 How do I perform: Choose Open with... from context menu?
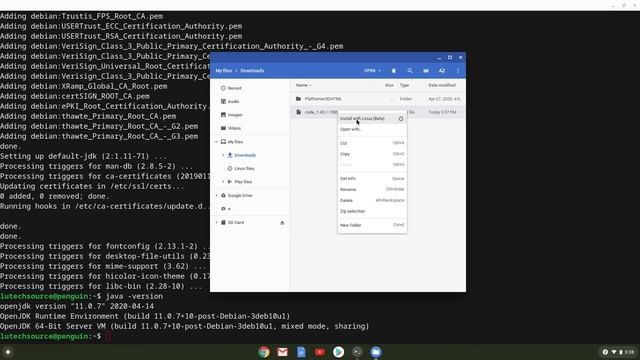(x=372, y=129)
